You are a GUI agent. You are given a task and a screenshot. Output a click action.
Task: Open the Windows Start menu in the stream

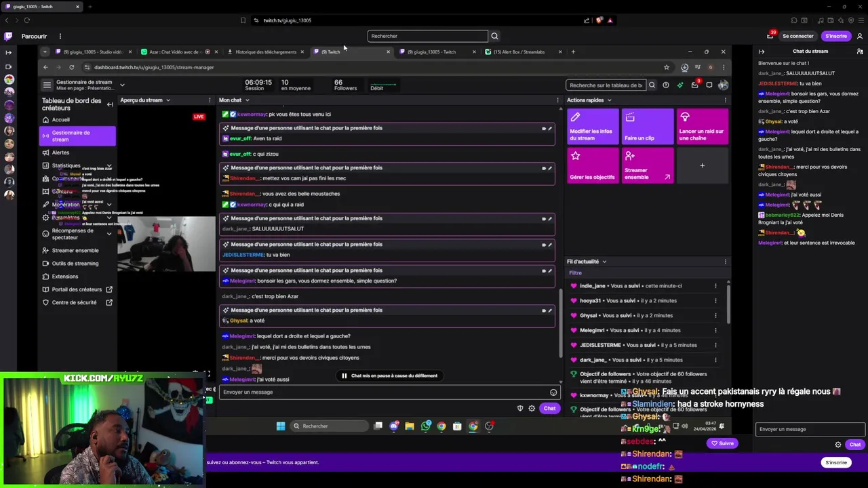[281, 426]
